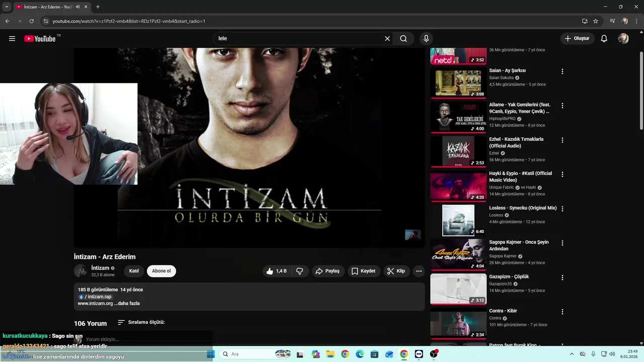Open options menu for Hayki & Eypio #Katil
Image resolution: width=644 pixels, height=362 pixels.
pos(562,174)
